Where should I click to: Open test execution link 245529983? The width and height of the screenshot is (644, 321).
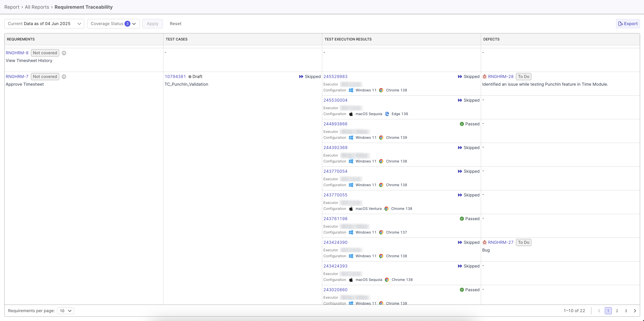335,77
